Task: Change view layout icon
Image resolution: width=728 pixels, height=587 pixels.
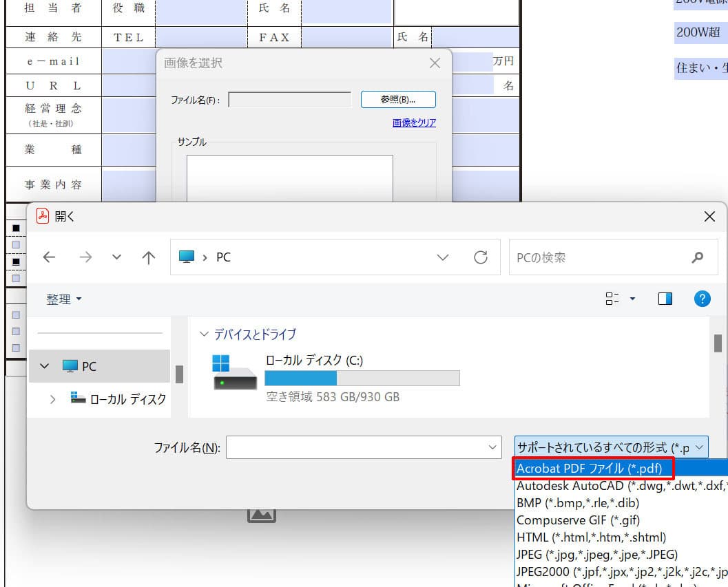Action: tap(612, 299)
